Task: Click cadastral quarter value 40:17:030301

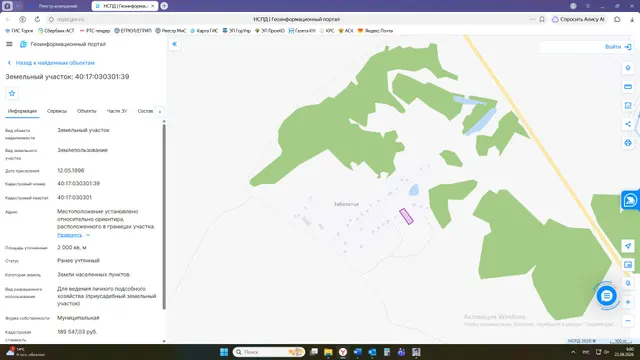Action: (x=74, y=198)
